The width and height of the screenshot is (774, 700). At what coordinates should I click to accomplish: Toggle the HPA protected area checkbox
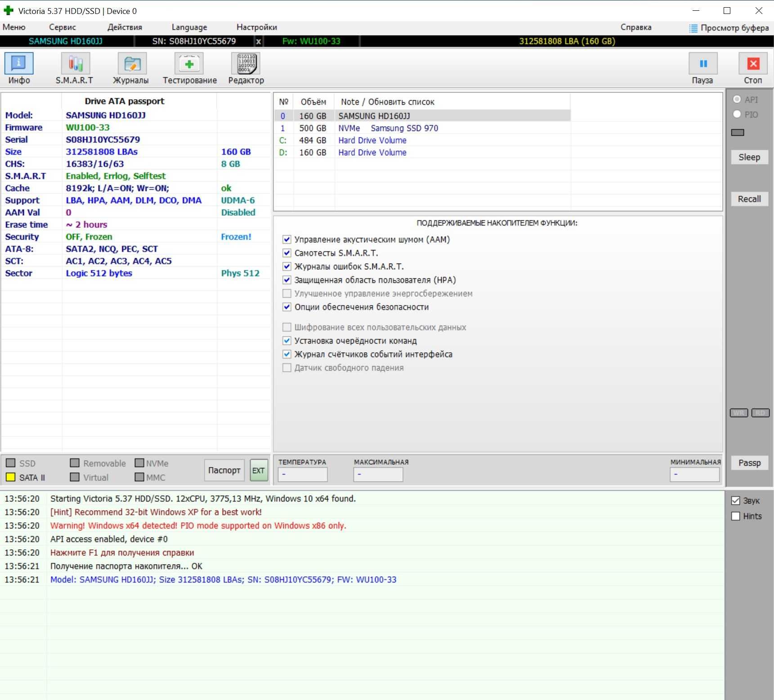coord(286,280)
